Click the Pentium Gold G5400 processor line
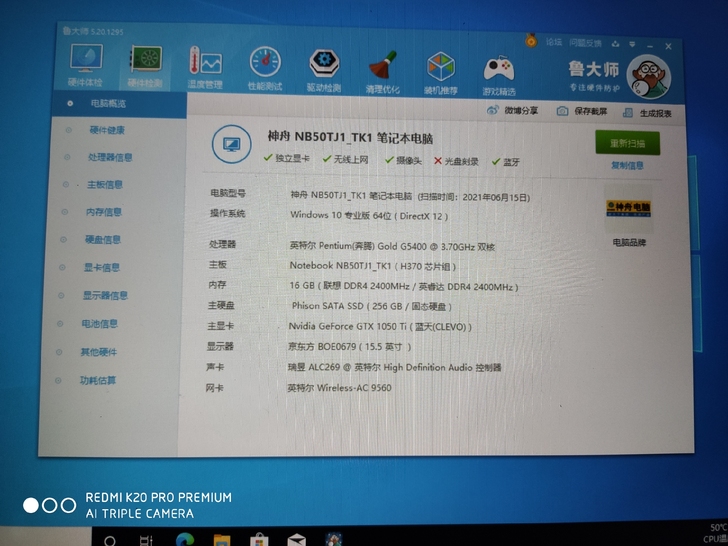The width and height of the screenshot is (728, 546). 392,246
